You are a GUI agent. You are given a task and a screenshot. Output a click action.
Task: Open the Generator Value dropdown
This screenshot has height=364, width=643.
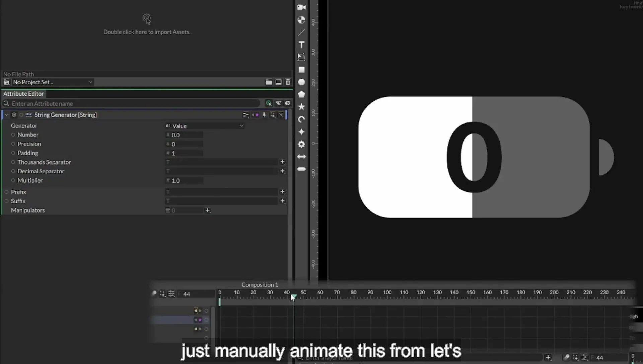coord(204,126)
